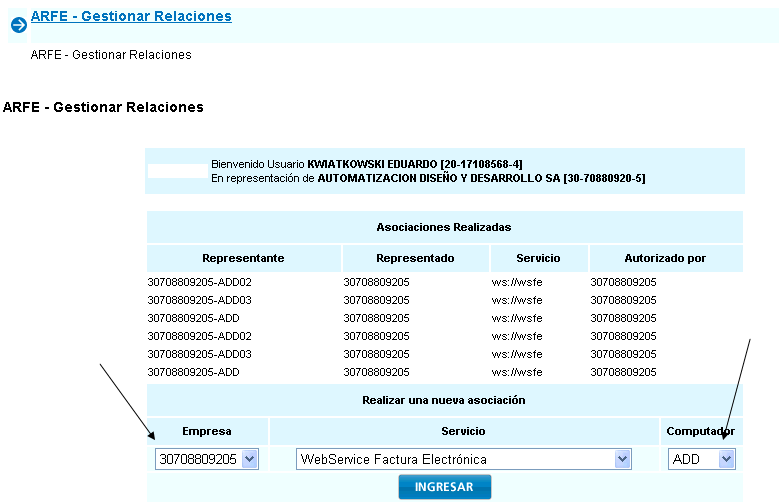Select company name AUTOMATIZACION DISEÑO Y DESARROLLO SA
The height and width of the screenshot is (502, 779).
coord(439,178)
